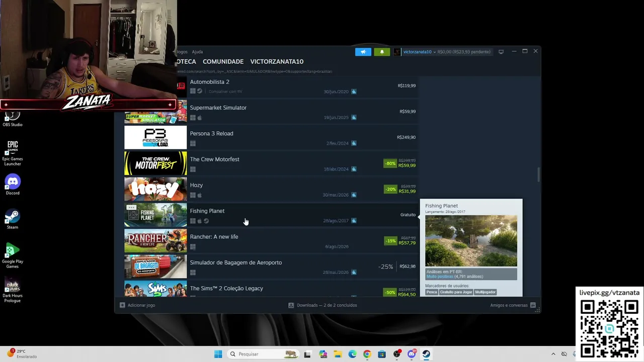Click the weather widget in the taskbar
644x362 pixels.
click(x=23, y=354)
